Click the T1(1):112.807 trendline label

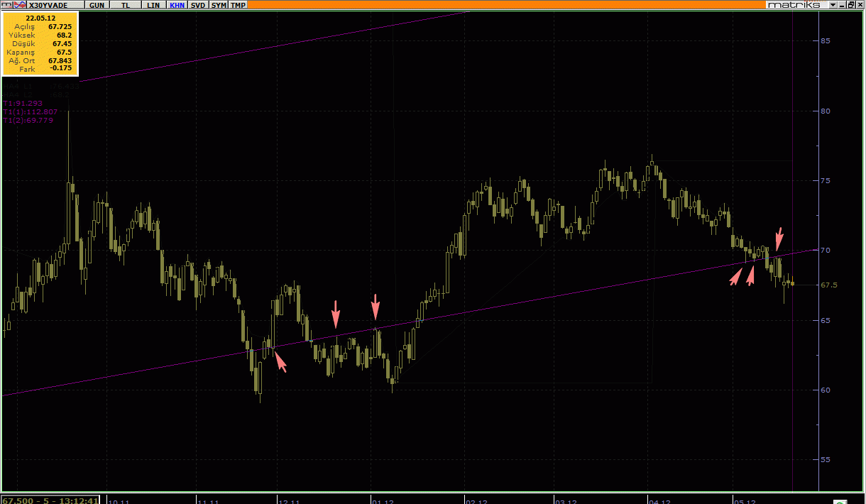[31, 112]
